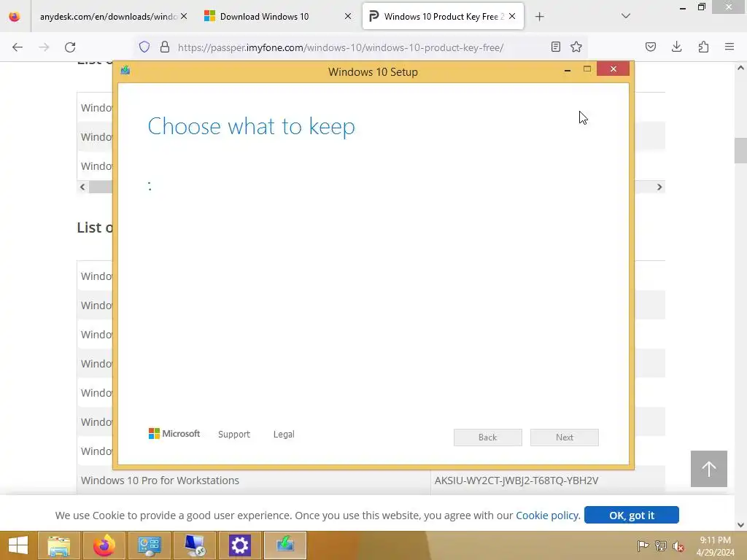Go back using Firefox's back arrow
Image resolution: width=747 pixels, height=560 pixels.
point(18,47)
